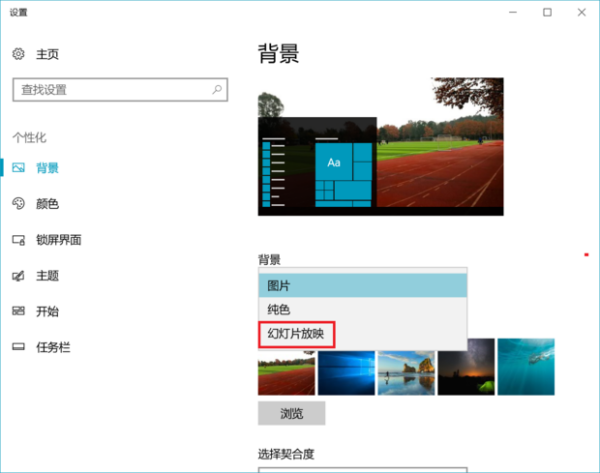Click the 开始 start tiles icon
The width and height of the screenshot is (600, 473).
click(18, 311)
